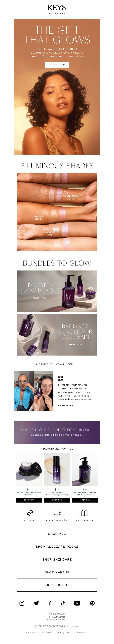The height and width of the screenshot is (644, 114).
Task: Open the Let Me Glow product thumbnail
Action: (57, 469)
